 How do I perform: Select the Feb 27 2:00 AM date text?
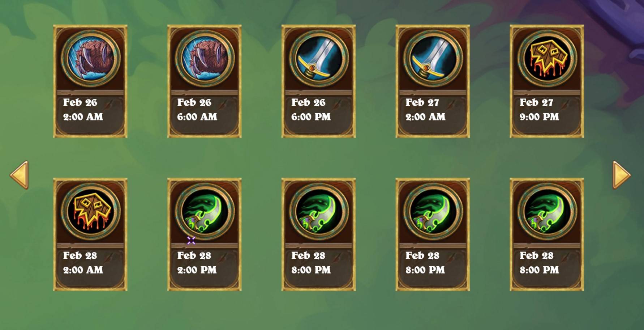[x=425, y=110]
